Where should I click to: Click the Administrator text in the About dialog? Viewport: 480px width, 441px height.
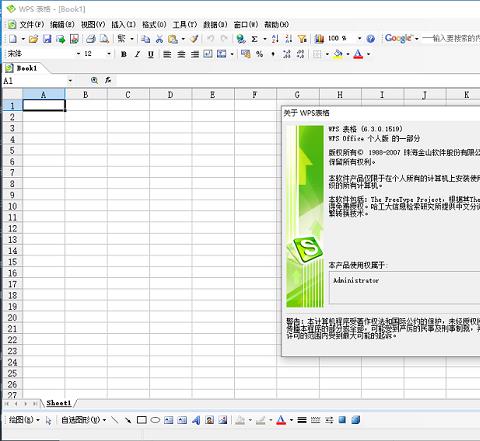tap(356, 280)
